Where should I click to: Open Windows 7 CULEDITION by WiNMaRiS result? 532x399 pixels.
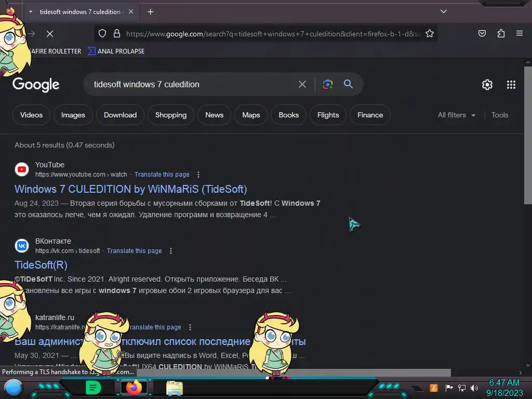(x=130, y=189)
